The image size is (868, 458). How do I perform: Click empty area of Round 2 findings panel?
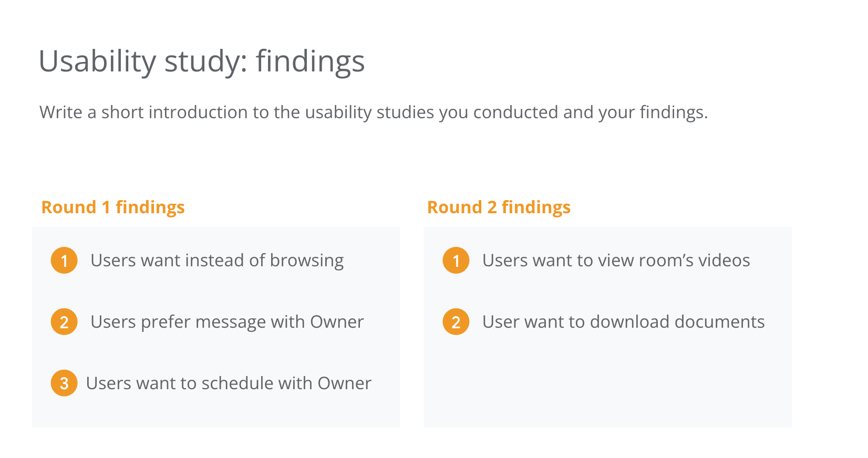click(x=607, y=383)
